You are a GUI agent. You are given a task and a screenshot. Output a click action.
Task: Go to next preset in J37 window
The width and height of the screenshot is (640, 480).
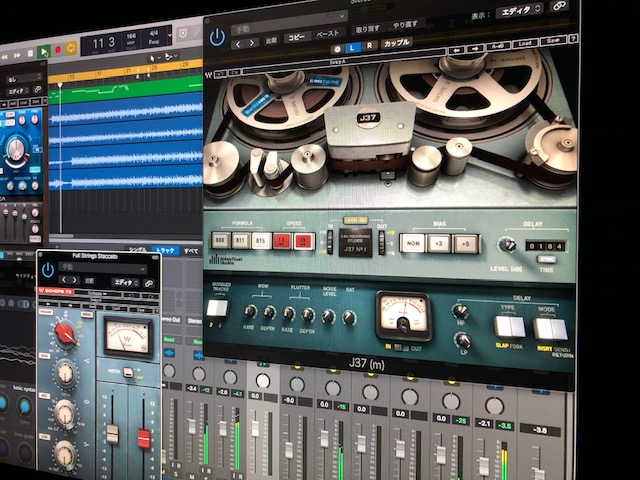(252, 43)
